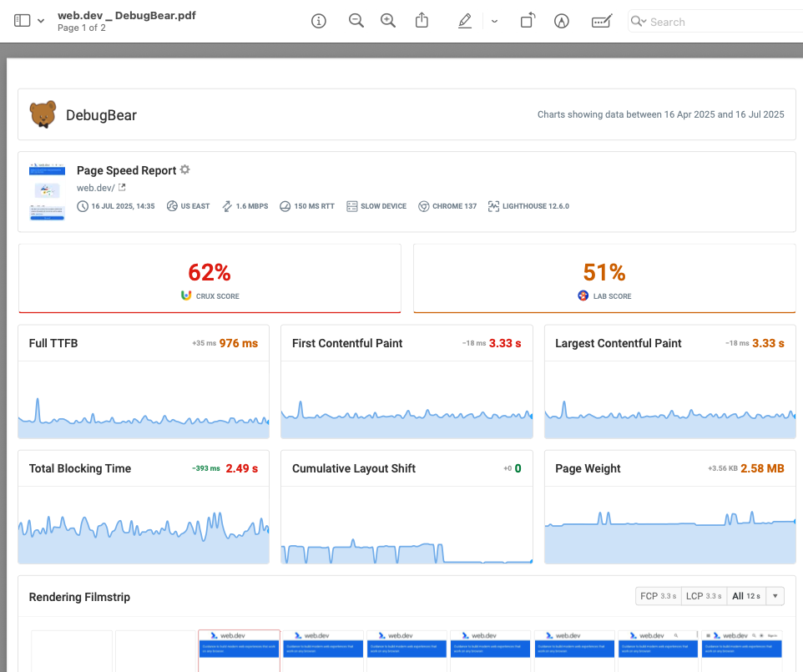Toggle the sidebar view button
Viewport: 803px width, 672px height.
(22, 21)
